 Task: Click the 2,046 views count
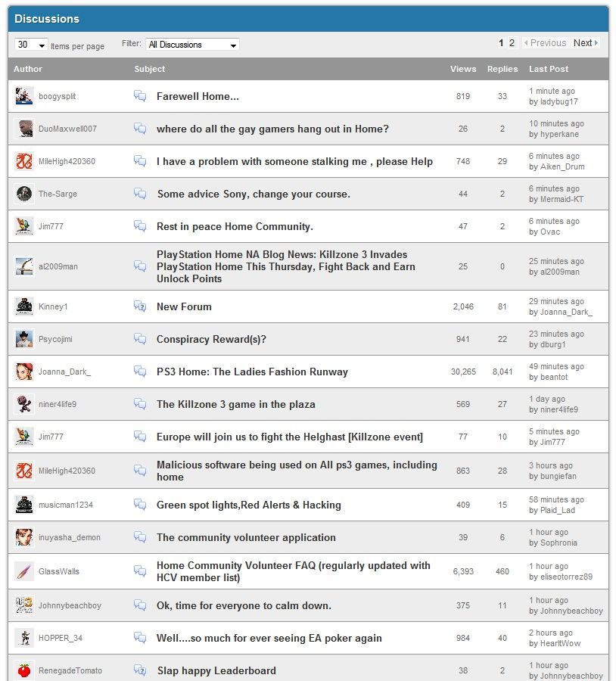463,306
